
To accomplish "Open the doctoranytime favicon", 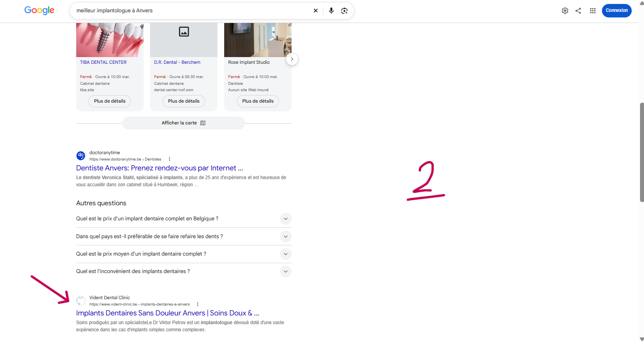I will 81,155.
